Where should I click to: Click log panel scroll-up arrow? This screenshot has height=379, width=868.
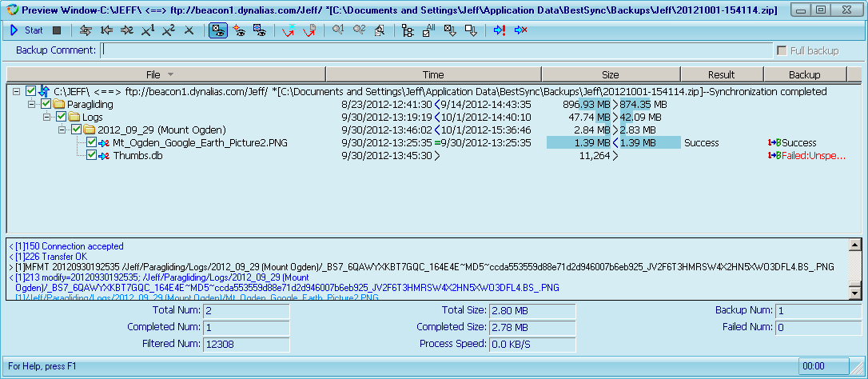[x=855, y=245]
